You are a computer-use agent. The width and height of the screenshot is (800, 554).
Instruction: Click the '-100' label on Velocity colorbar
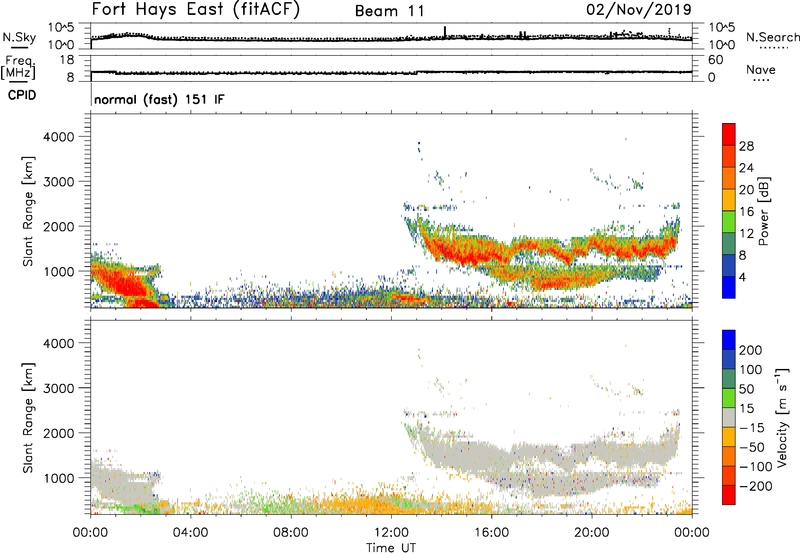pos(755,467)
